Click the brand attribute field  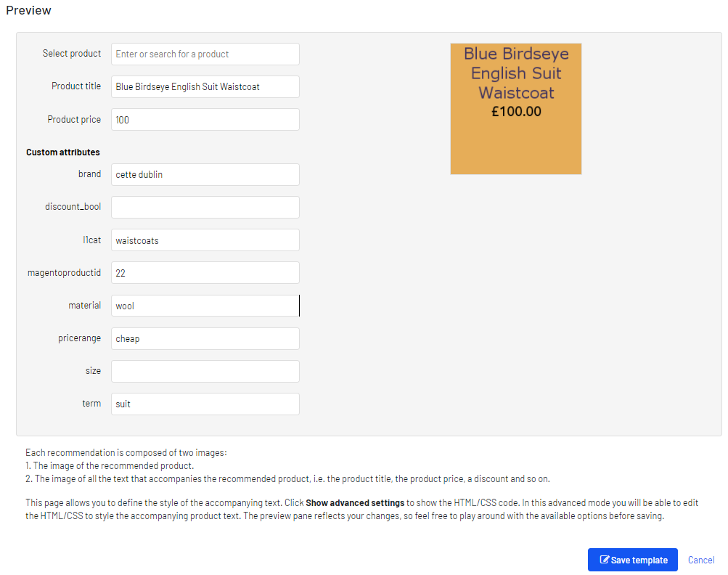(205, 174)
